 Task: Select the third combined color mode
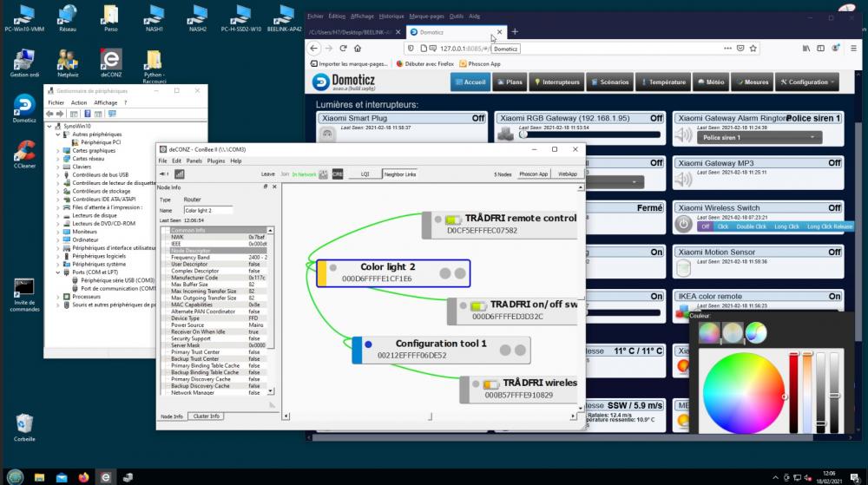756,333
